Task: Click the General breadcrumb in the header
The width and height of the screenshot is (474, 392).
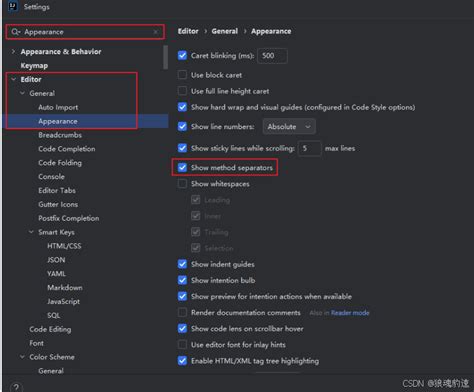Action: point(225,31)
